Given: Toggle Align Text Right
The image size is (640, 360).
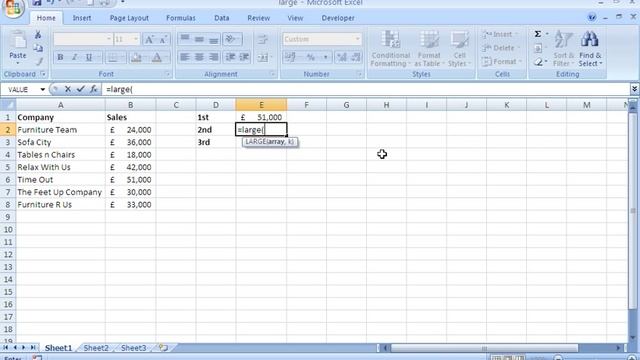Looking at the screenshot, I should coord(213,57).
